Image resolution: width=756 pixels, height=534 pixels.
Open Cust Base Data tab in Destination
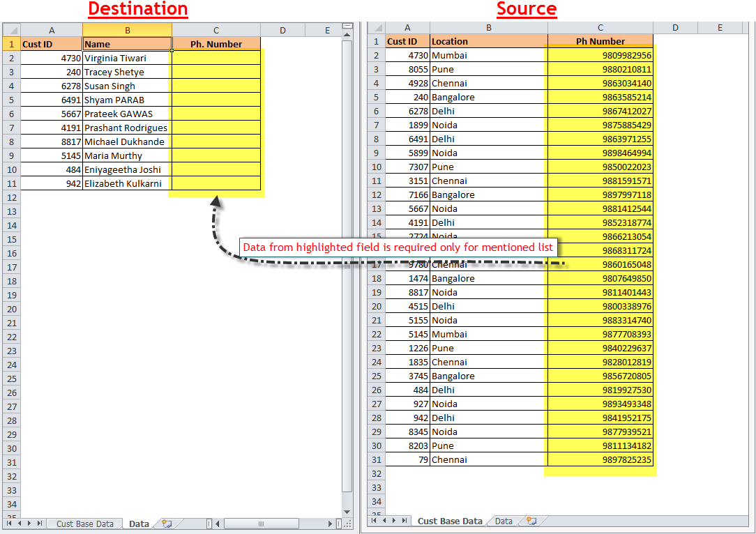[x=85, y=524]
